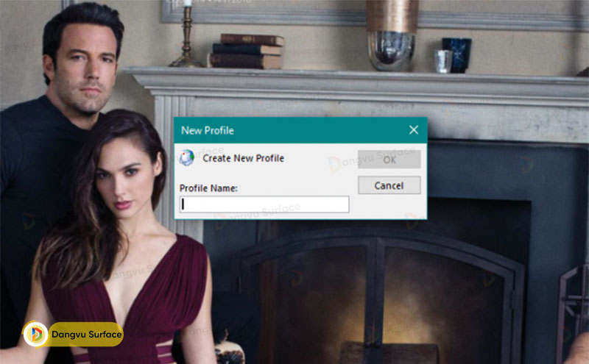The image size is (589, 364).
Task: Close the New Profile dialog
Action: click(x=413, y=130)
